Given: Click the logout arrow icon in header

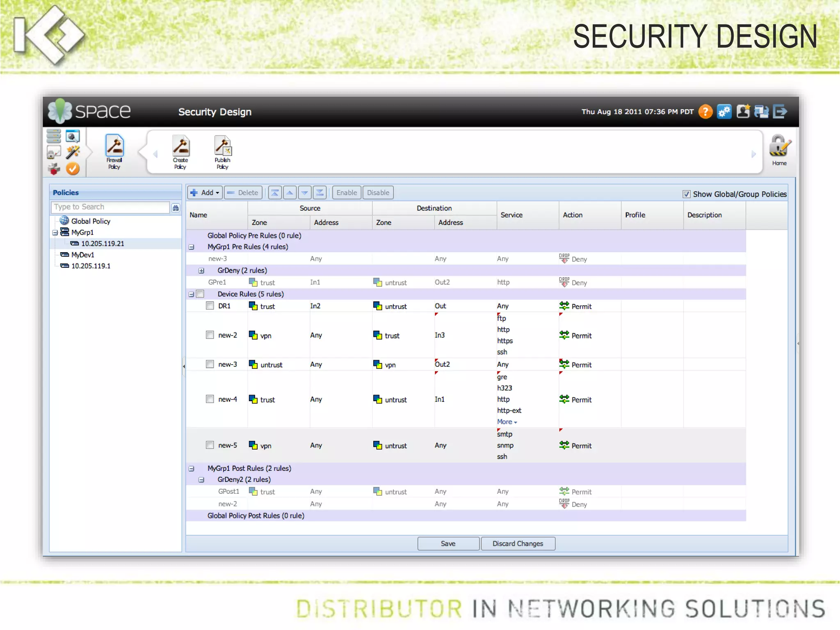Looking at the screenshot, I should (x=780, y=112).
